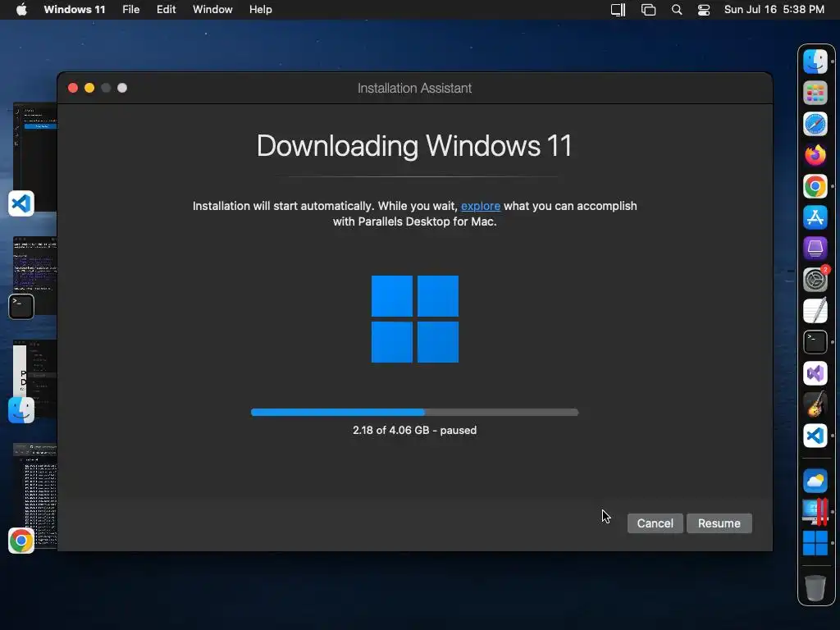Cancel the Windows 11 download
This screenshot has height=630, width=840.
(655, 523)
